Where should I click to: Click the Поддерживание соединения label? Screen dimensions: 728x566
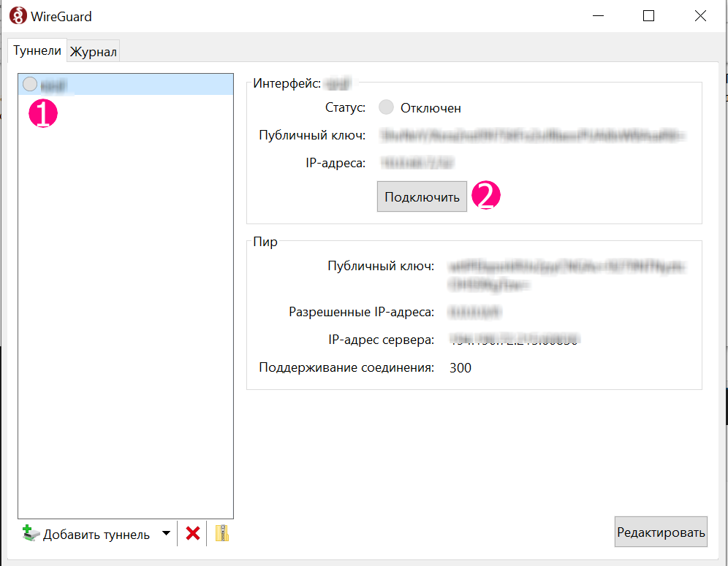(346, 367)
